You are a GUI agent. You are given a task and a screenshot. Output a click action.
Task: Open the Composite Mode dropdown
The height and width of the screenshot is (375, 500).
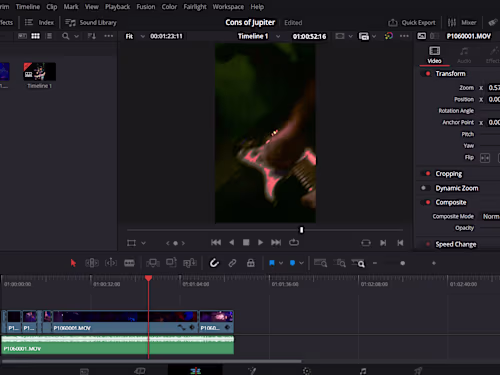click(490, 216)
